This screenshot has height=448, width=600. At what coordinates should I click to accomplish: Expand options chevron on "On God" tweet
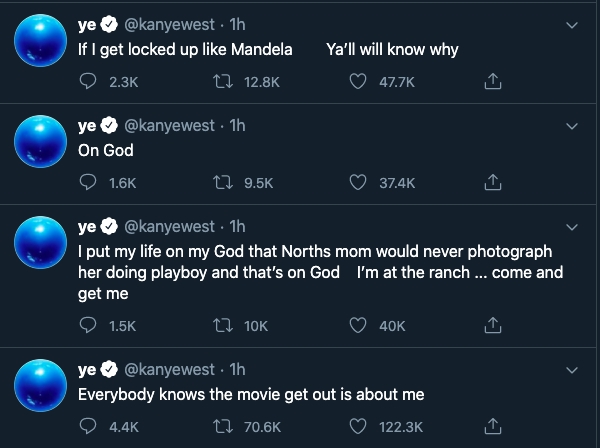click(571, 127)
